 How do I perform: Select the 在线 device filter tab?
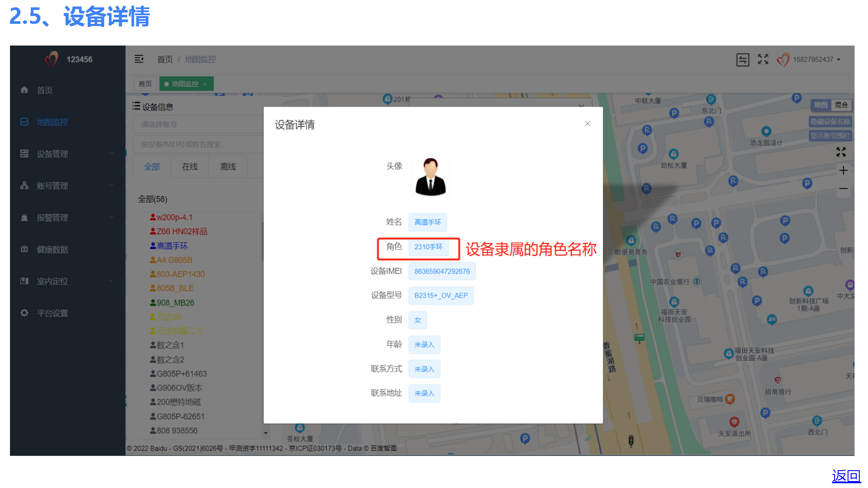click(190, 167)
